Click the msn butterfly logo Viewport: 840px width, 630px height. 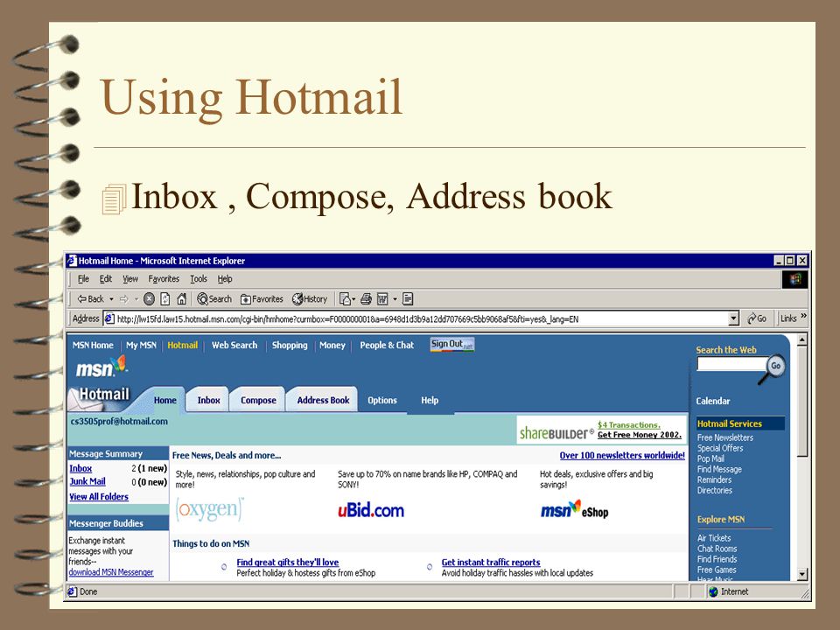[101, 367]
